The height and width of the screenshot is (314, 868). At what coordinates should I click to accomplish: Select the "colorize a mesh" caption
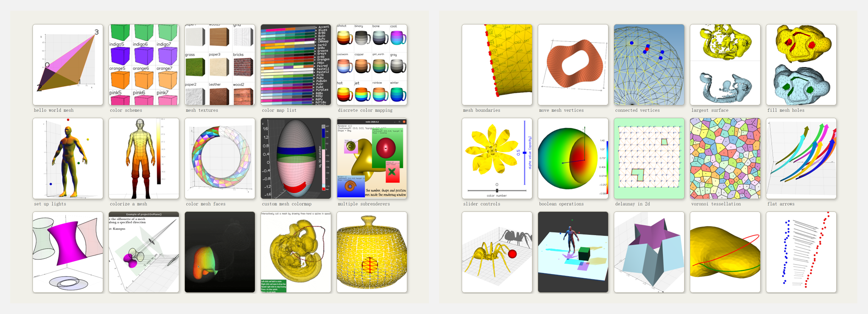(129, 204)
